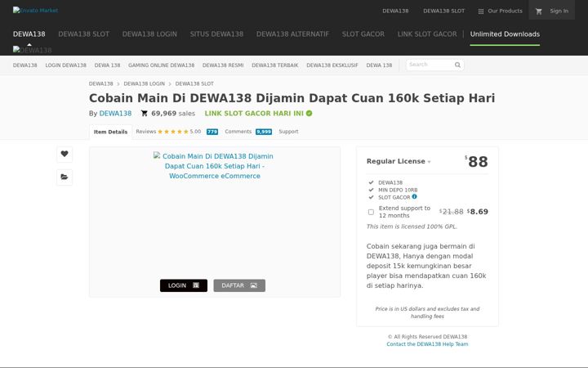Select SLOT GACOR in main navigation
This screenshot has height=368, width=588.
pos(363,34)
